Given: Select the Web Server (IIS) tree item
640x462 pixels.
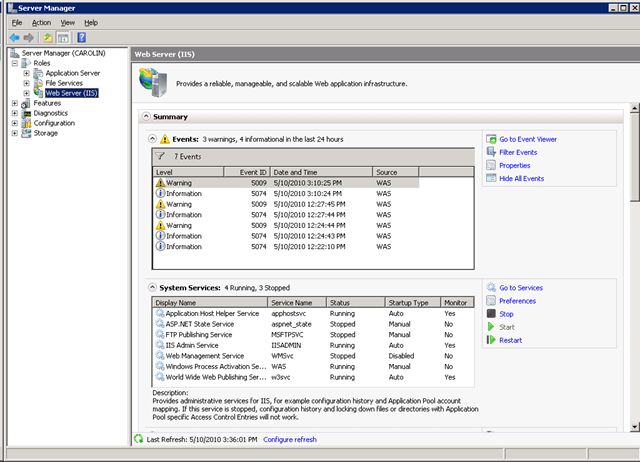Looking at the screenshot, I should [x=71, y=93].
